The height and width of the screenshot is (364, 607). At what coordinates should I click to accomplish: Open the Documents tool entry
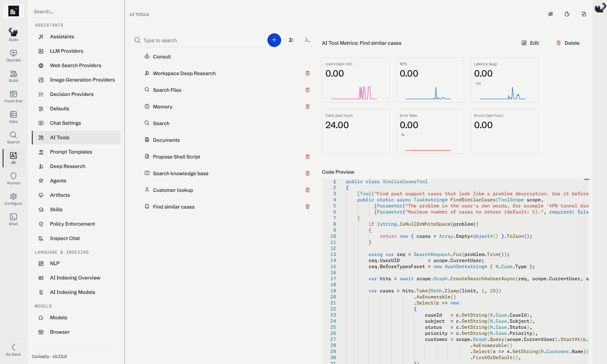coord(222,140)
